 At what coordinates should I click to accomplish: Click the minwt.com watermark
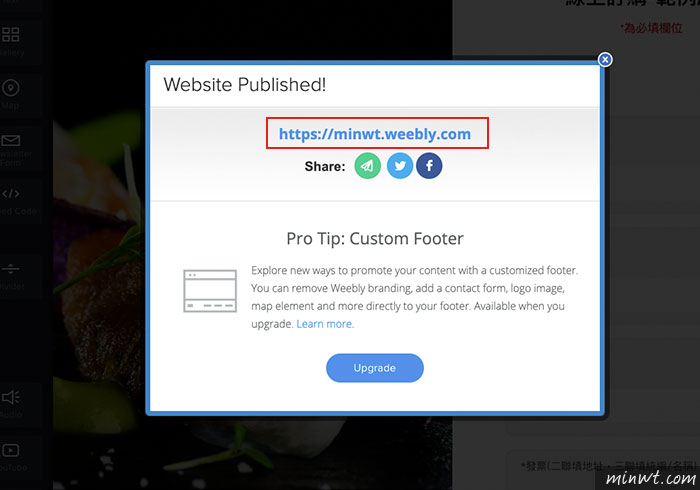[x=650, y=478]
